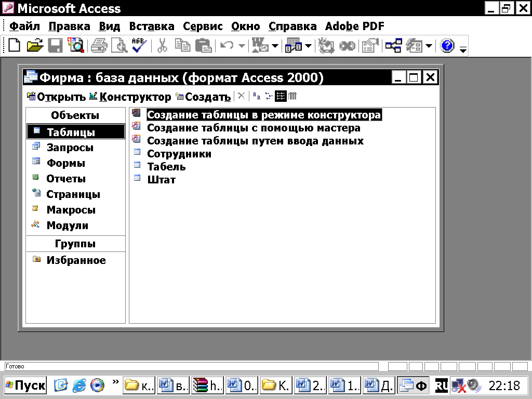The image size is (532, 399).
Task: Click the RU language indicator
Action: 442,385
